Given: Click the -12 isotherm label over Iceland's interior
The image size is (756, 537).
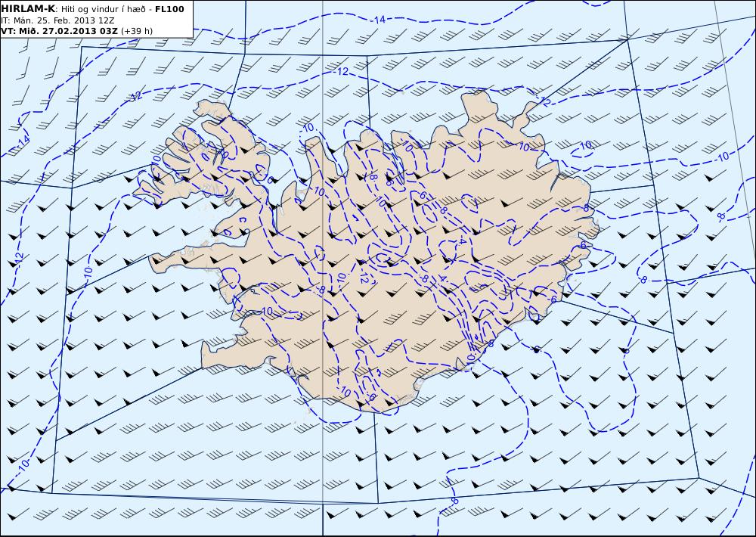Looking at the screenshot, I should pyautogui.click(x=365, y=278).
